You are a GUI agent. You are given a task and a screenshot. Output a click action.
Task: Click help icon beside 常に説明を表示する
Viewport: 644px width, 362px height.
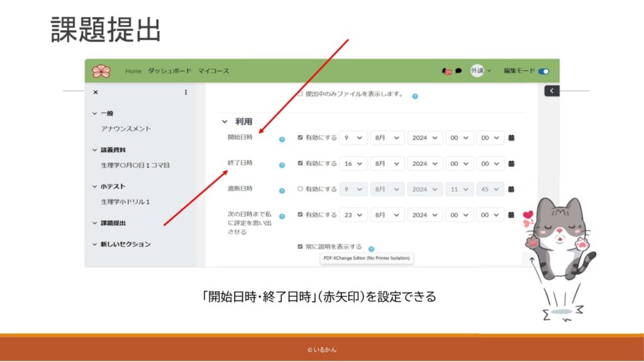pos(371,249)
